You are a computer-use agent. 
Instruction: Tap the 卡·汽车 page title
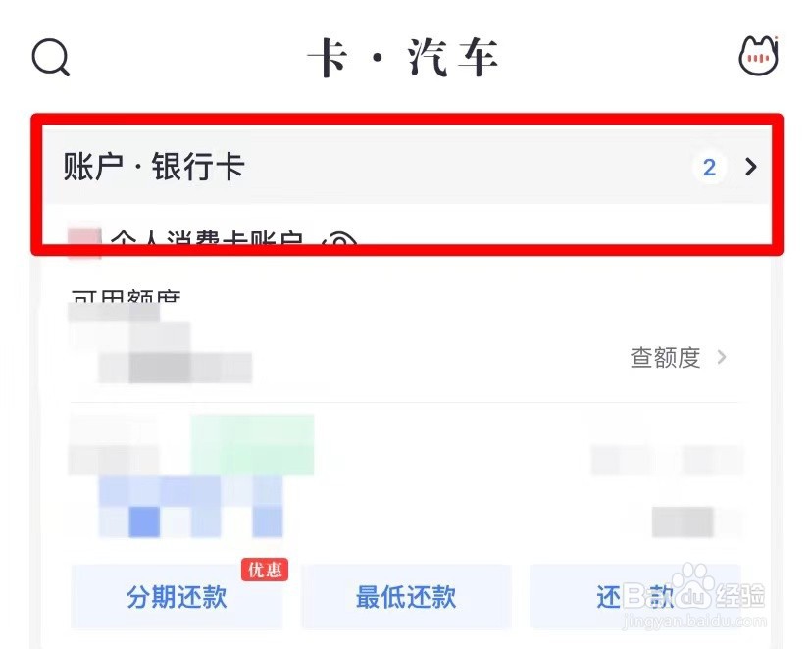[403, 57]
